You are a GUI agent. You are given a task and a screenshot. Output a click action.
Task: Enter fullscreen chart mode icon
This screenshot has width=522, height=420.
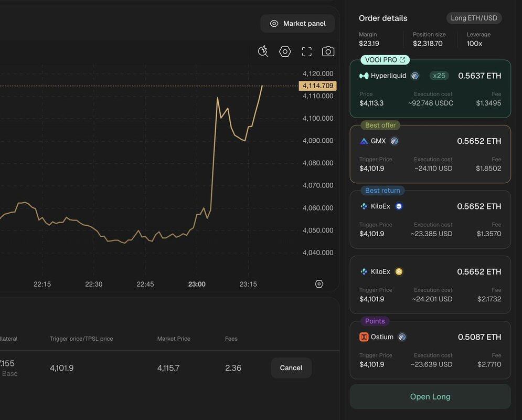pyautogui.click(x=306, y=51)
